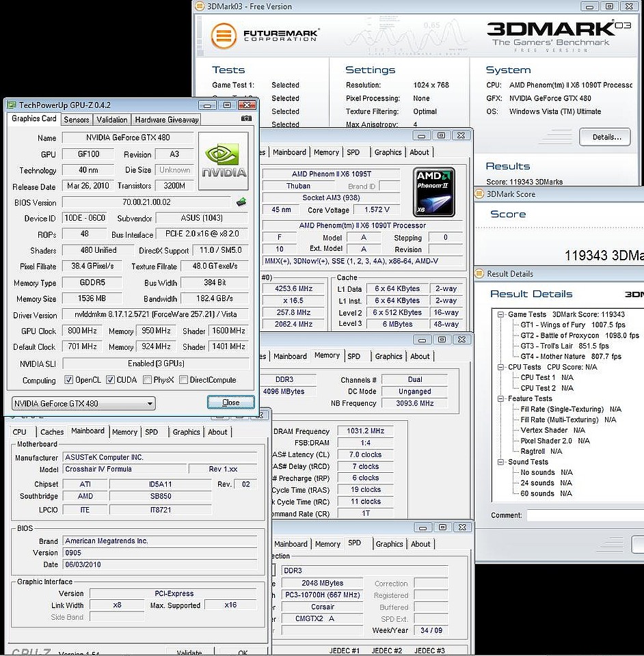Viewport: 644px width, 656px height.
Task: Click the GPU-Z Name field NVIDIA GeForce GTX 480
Action: click(x=128, y=137)
